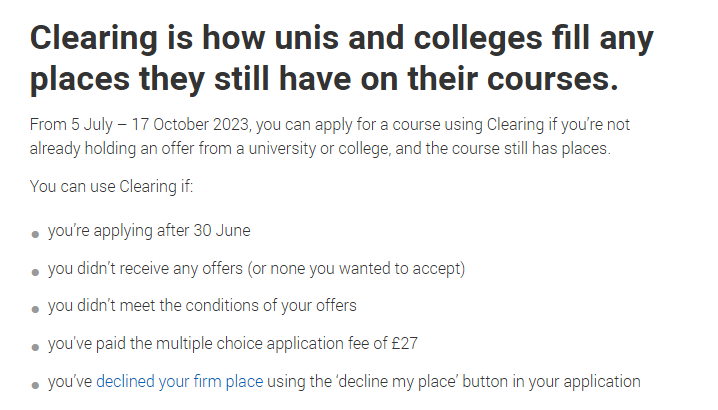
Task: Click the bullet 'you didn't meet the conditions'
Action: 202,306
